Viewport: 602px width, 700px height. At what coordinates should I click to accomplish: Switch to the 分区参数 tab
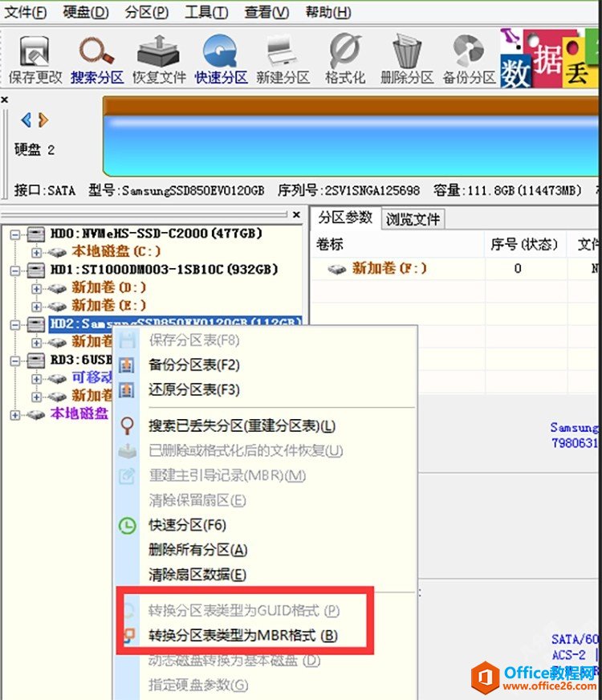(x=345, y=218)
